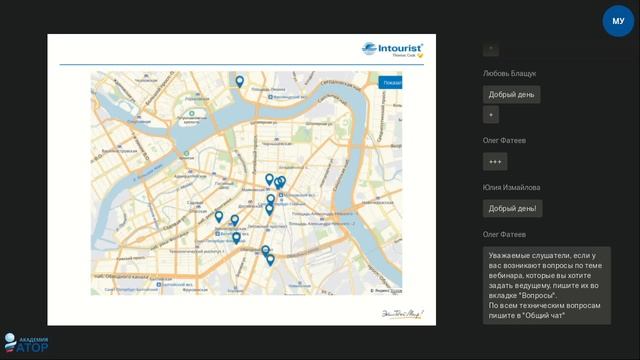Viewport: 640px width, 360px height.
Task: Click the Чернышевская metro label
Action: pyautogui.click(x=277, y=143)
